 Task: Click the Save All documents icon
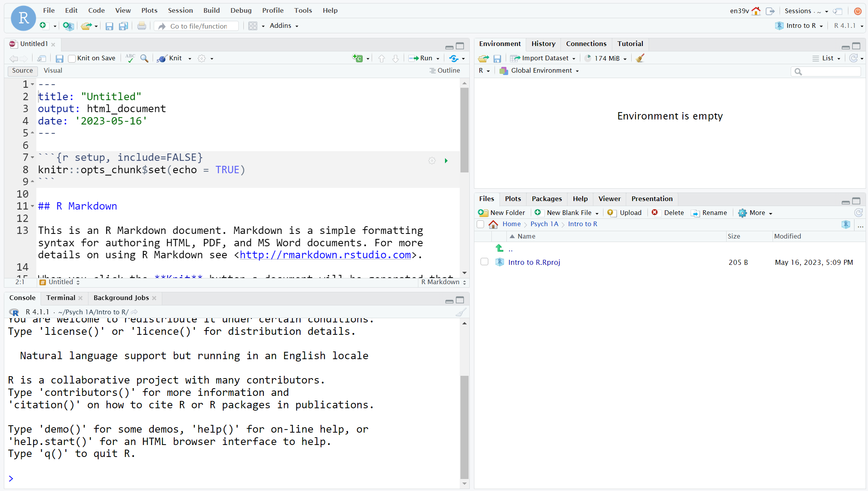[x=123, y=26]
